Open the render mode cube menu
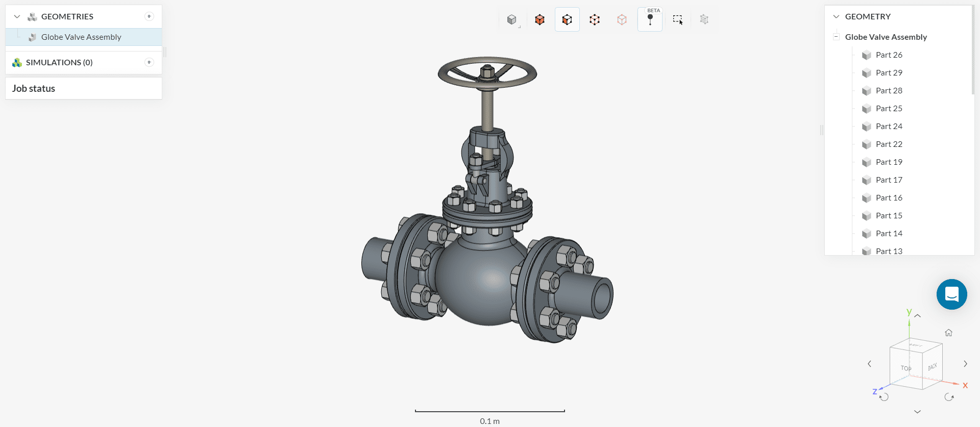Viewport: 980px width, 427px height. (512, 20)
